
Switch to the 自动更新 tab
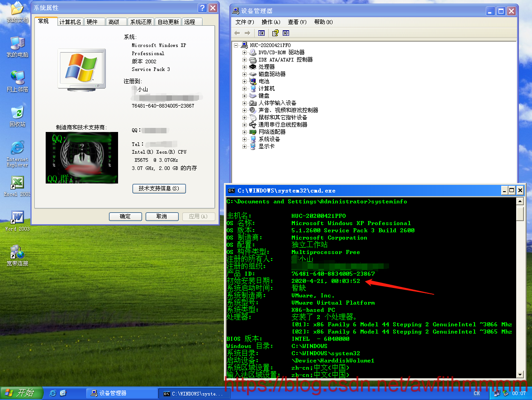click(168, 22)
